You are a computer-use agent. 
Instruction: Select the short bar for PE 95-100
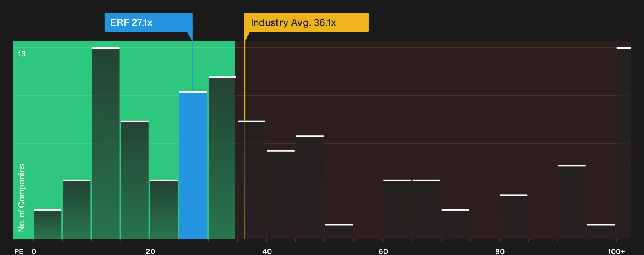coord(601,231)
